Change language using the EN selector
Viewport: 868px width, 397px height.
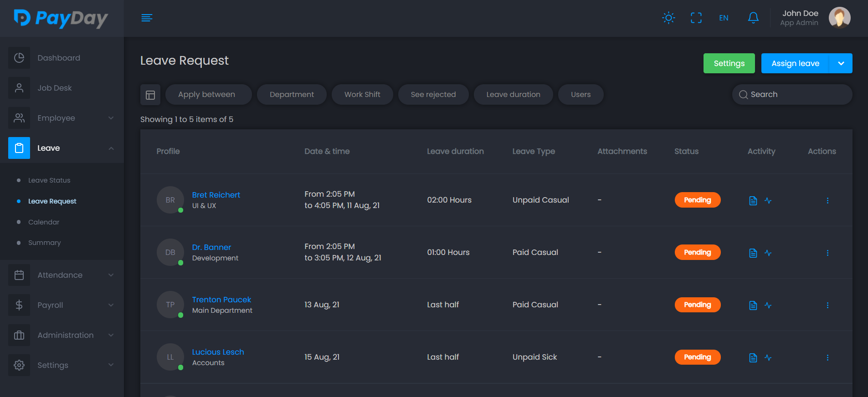(724, 18)
